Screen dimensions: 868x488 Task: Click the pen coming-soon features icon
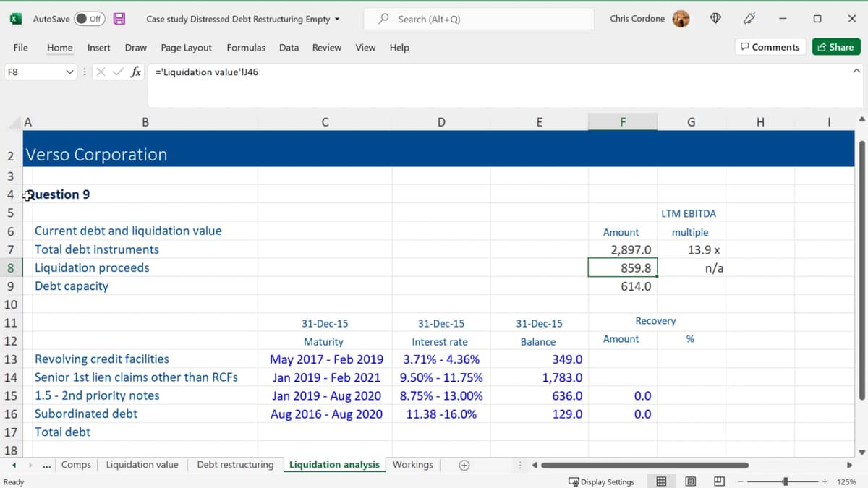(x=749, y=19)
